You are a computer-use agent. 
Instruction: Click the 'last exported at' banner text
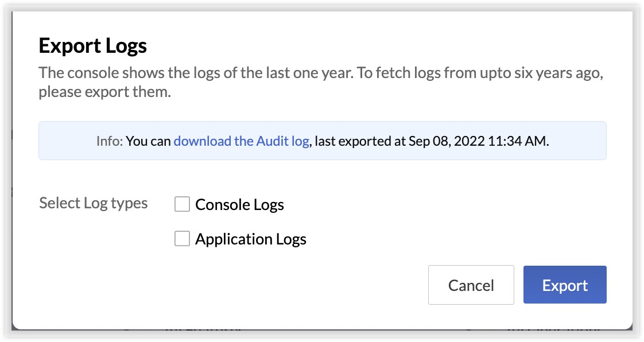[360, 141]
